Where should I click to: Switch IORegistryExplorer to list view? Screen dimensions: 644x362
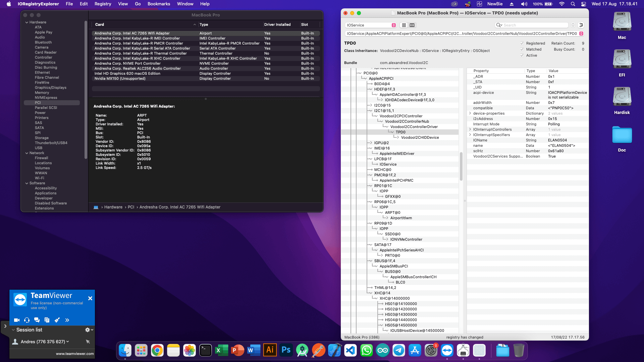point(404,25)
